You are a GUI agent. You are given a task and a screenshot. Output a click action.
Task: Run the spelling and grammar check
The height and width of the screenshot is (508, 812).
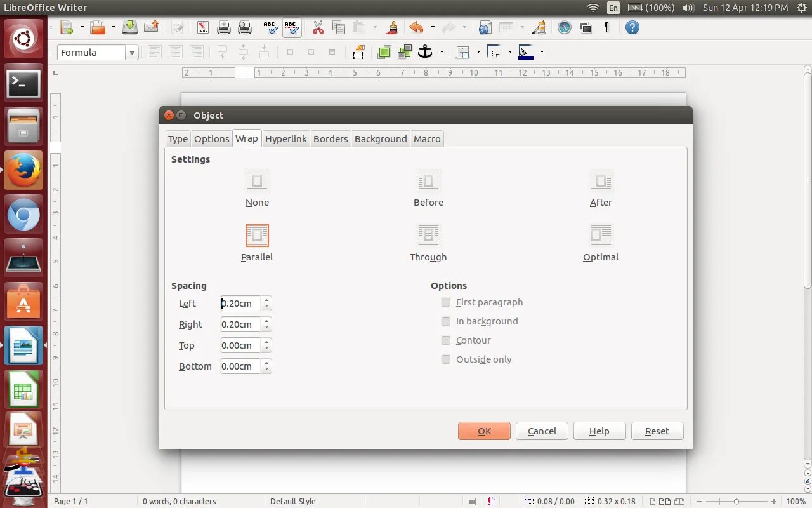tap(270, 27)
